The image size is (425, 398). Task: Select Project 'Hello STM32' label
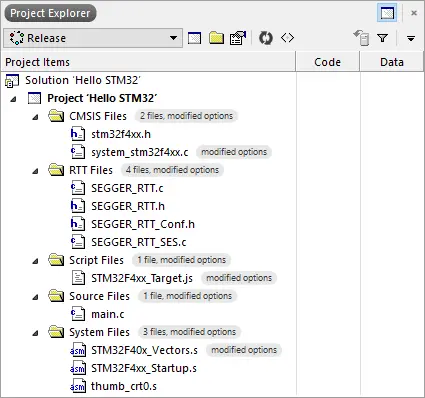click(102, 98)
